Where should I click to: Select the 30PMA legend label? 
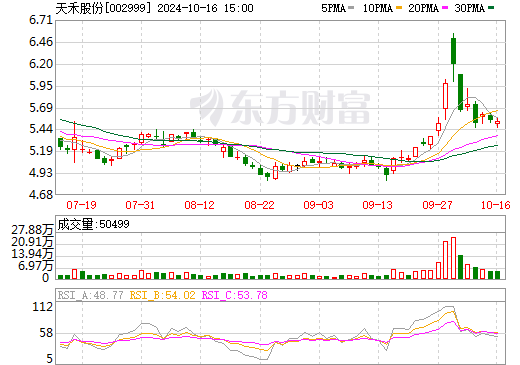[469, 8]
